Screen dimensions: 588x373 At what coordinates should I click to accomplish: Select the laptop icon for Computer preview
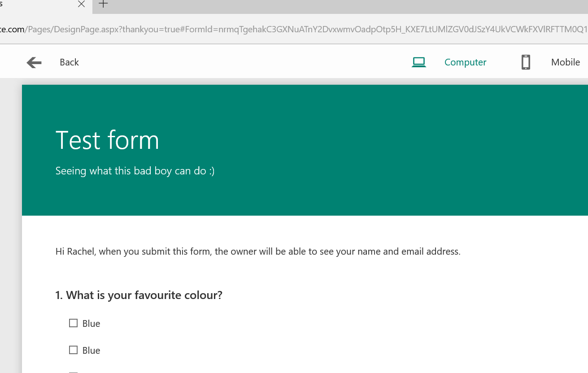[418, 62]
